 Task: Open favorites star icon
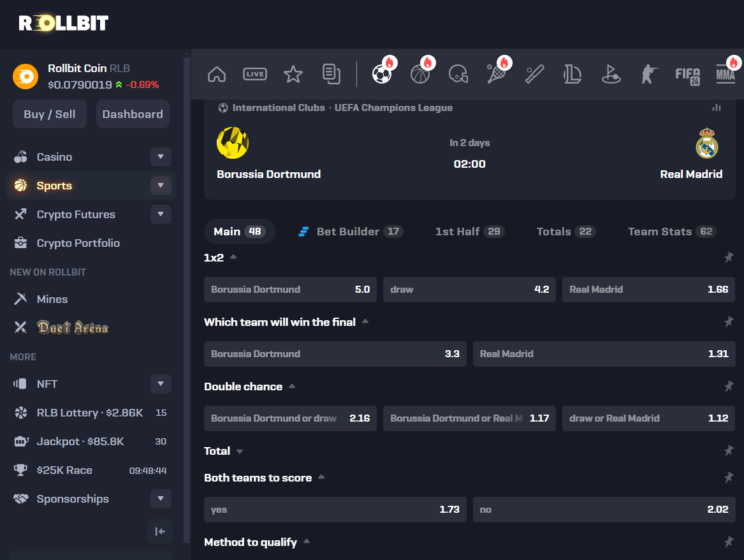[x=293, y=75]
